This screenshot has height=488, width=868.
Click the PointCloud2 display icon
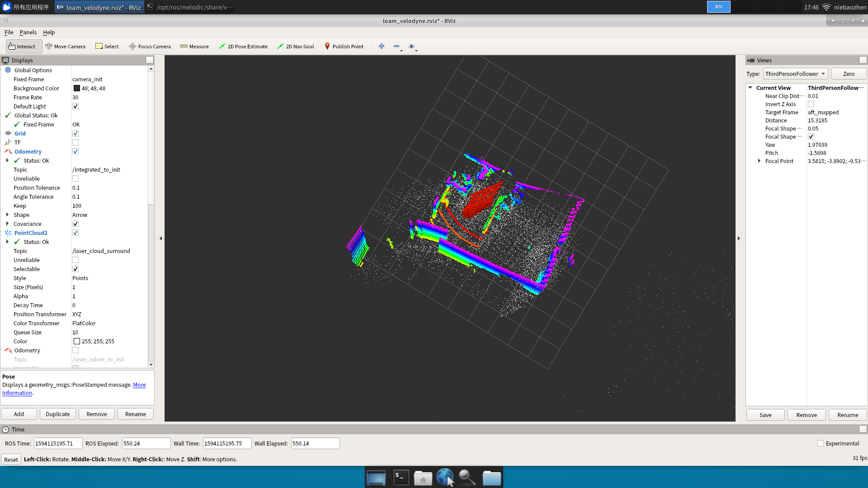8,233
